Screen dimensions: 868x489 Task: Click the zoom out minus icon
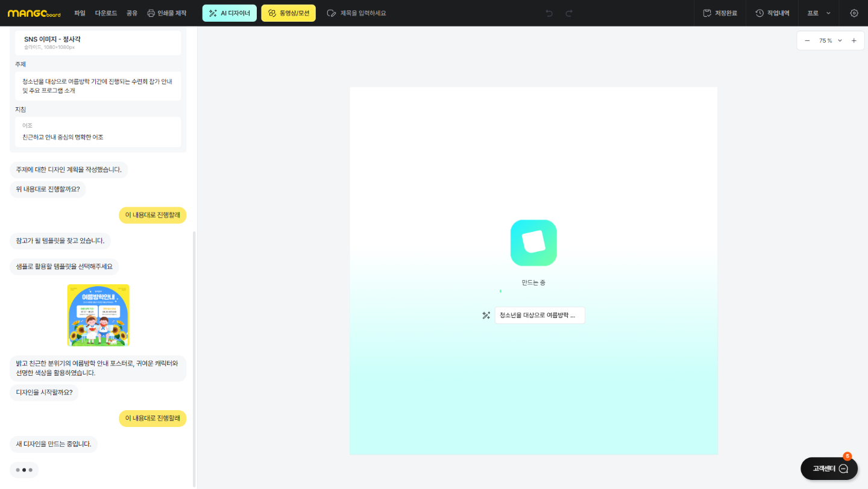[x=807, y=40]
